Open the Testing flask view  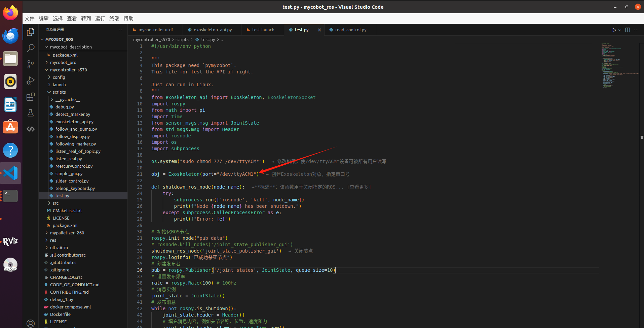coord(31,113)
